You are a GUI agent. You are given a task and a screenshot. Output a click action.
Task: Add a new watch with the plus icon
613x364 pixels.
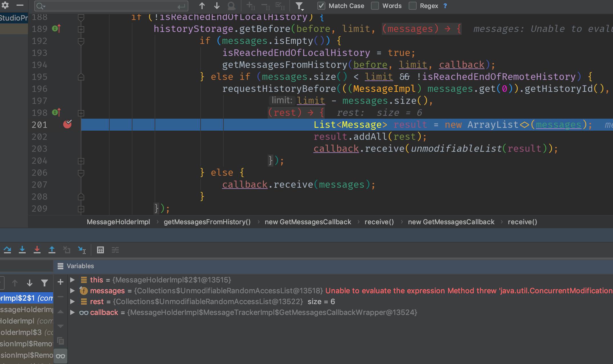[60, 282]
